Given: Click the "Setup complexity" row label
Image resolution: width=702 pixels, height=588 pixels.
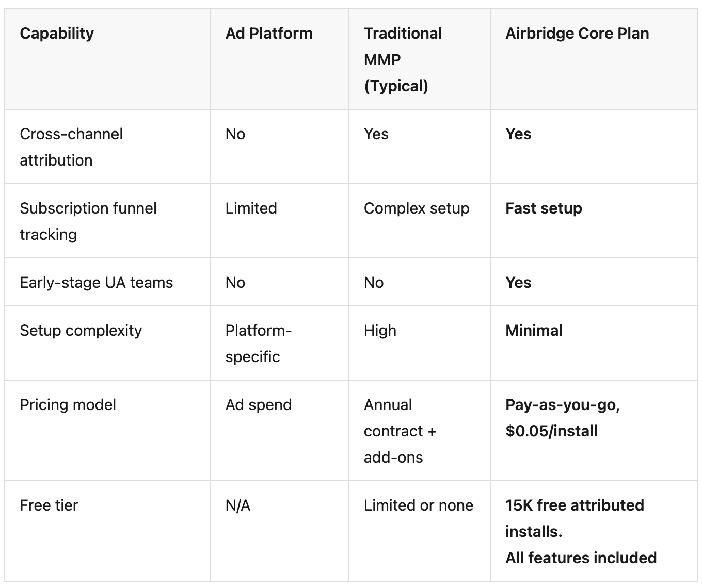Looking at the screenshot, I should [81, 331].
